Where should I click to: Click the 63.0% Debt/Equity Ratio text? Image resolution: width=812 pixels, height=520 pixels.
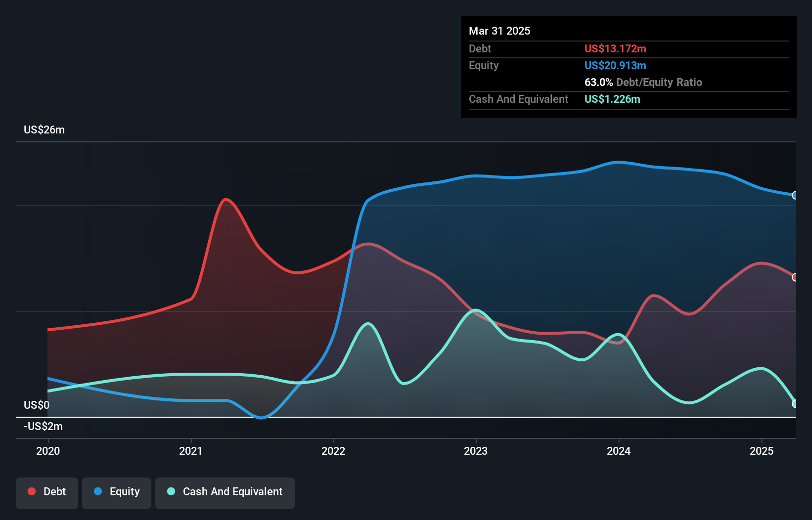[x=643, y=82]
